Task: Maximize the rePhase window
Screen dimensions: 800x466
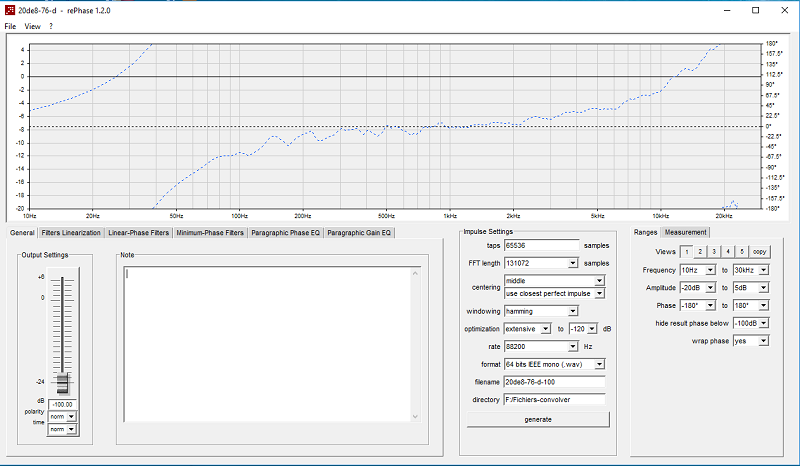Action: pyautogui.click(x=756, y=10)
